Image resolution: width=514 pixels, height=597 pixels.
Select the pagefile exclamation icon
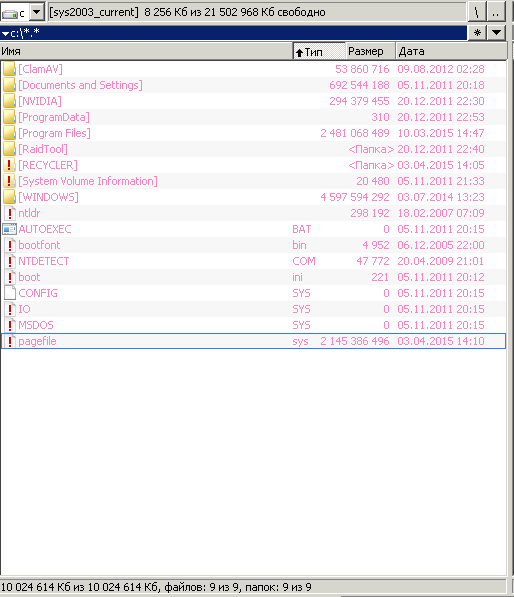(10, 341)
